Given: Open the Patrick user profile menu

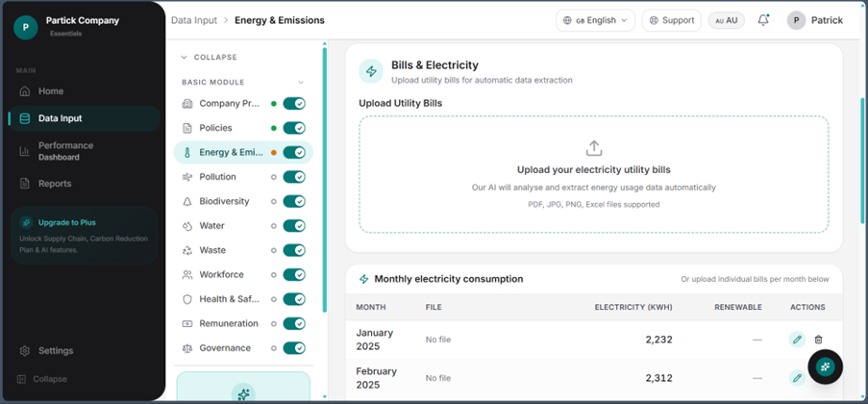Looking at the screenshot, I should coord(815,20).
